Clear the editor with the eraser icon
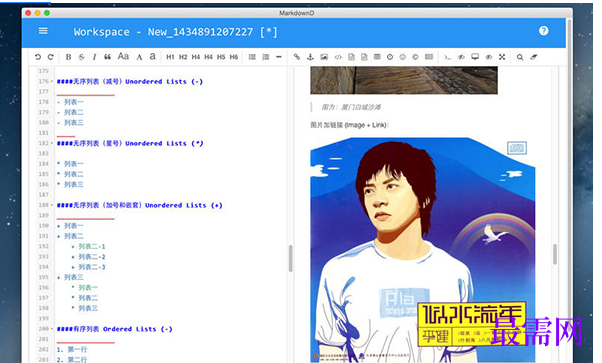This screenshot has width=602, height=363. [534, 57]
